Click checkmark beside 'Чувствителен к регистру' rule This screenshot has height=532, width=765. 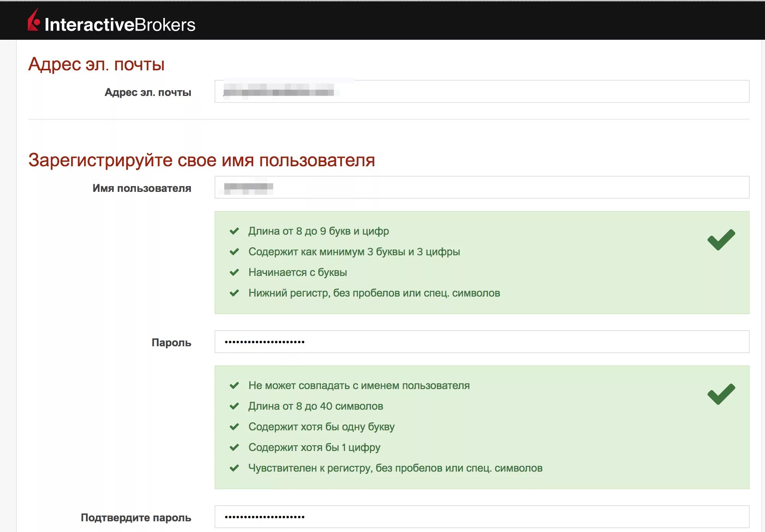[x=234, y=468]
